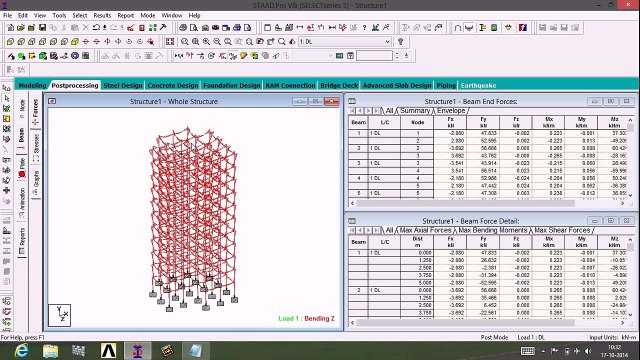The height and width of the screenshot is (360, 640).
Task: Select Max Axial Forces tab
Action: coord(425,230)
